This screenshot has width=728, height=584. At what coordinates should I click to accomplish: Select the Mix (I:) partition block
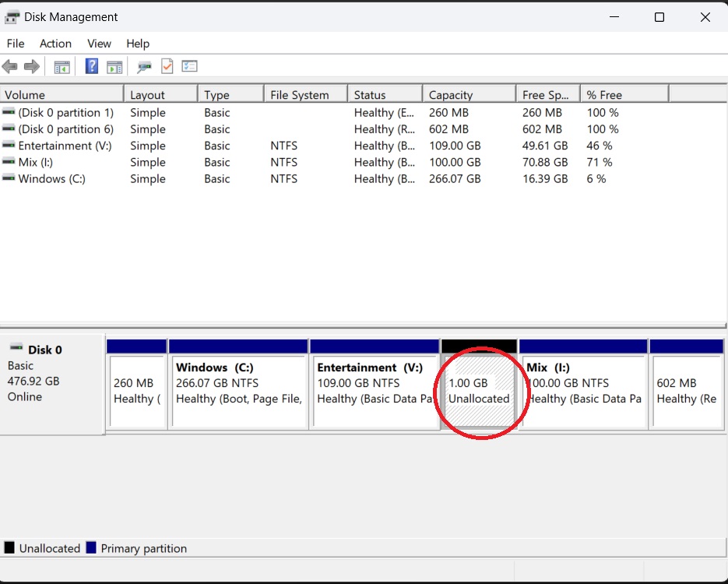(583, 391)
